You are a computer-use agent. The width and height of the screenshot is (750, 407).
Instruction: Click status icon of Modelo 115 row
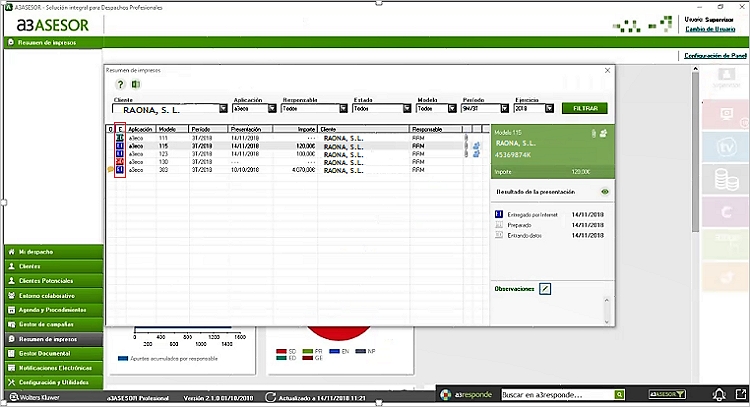pyautogui.click(x=120, y=146)
